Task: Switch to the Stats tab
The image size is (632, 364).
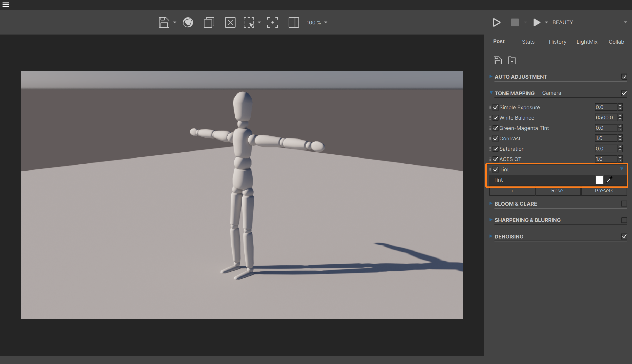Action: 528,42
